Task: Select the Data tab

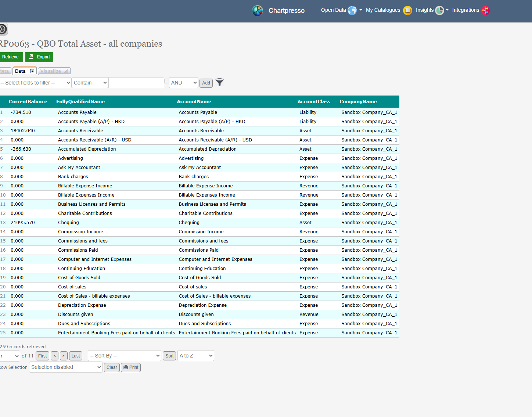Action: click(x=24, y=71)
